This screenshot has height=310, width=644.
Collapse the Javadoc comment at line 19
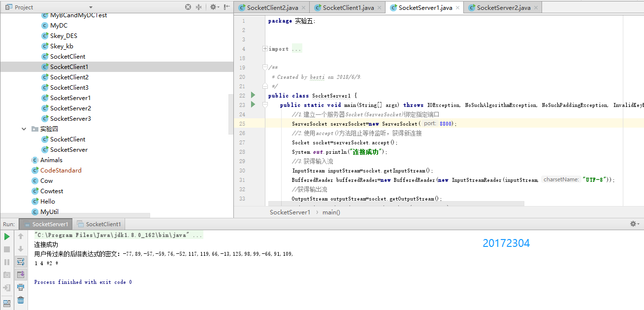coord(265,68)
